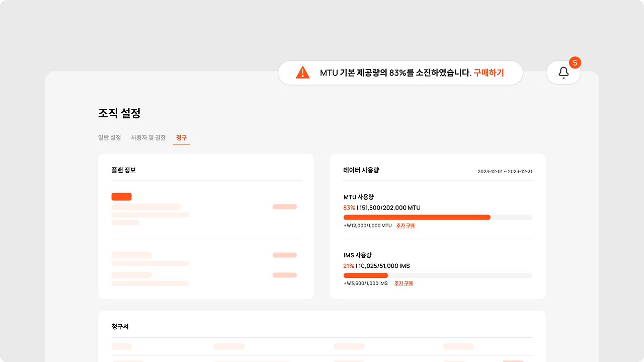Image resolution: width=644 pixels, height=362 pixels.
Task: Click 추가 구매 next to MTU pricing
Action: coord(405,226)
